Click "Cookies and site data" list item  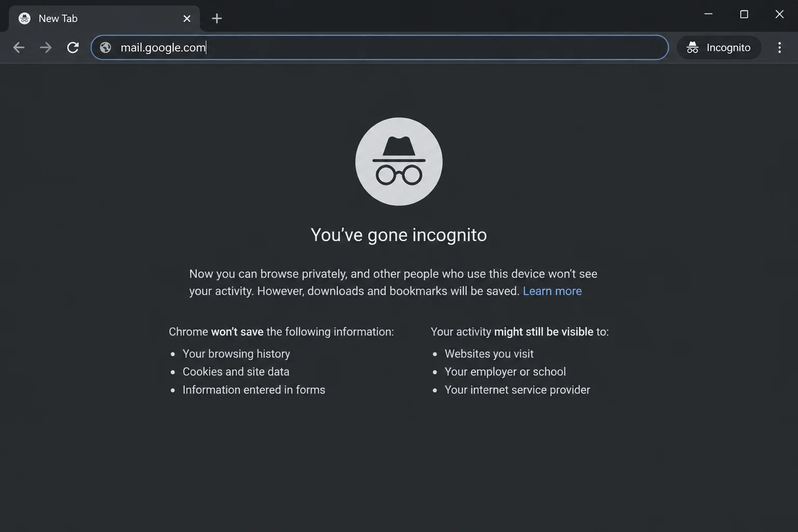pos(236,372)
